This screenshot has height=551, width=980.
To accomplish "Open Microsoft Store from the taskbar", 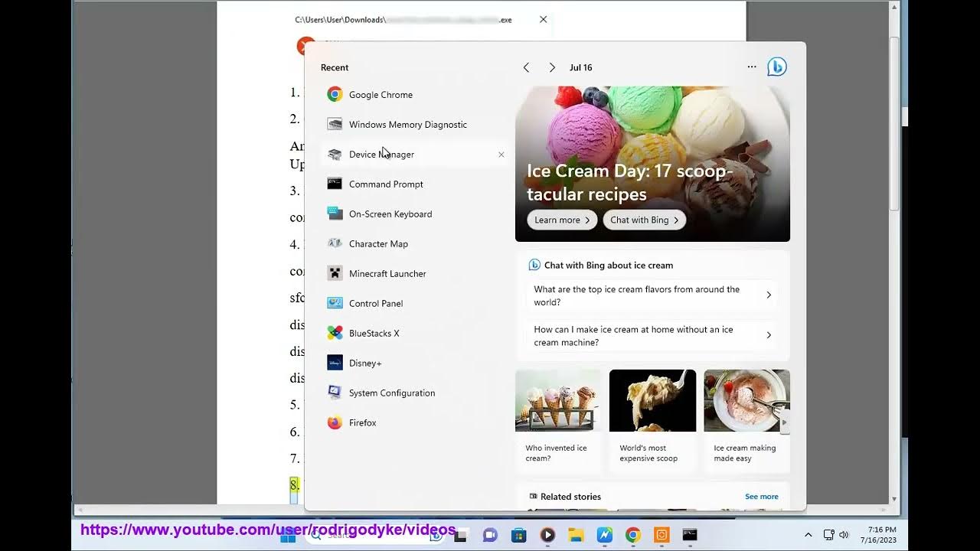I will (x=518, y=536).
